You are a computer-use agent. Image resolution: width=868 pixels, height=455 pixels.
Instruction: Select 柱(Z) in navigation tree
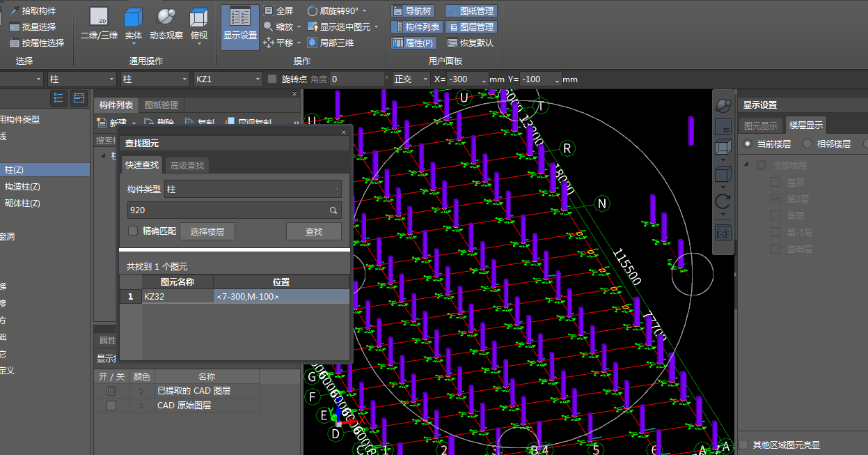tap(45, 169)
